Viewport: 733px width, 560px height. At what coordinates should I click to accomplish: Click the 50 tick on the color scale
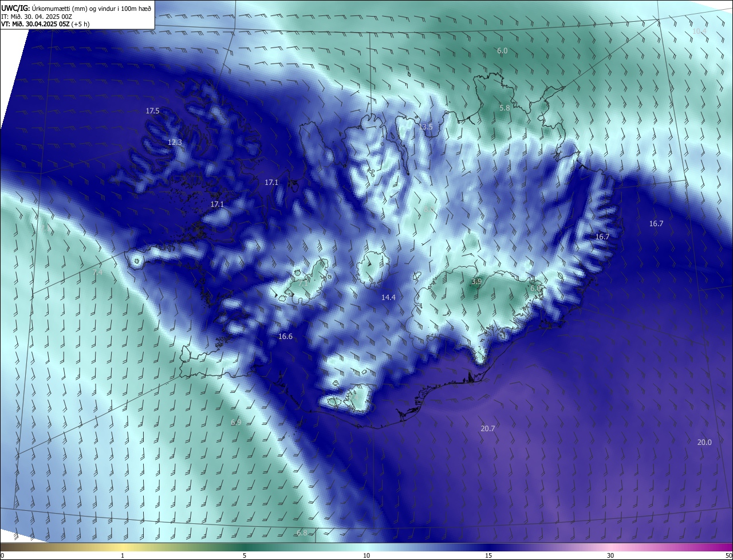click(x=728, y=555)
